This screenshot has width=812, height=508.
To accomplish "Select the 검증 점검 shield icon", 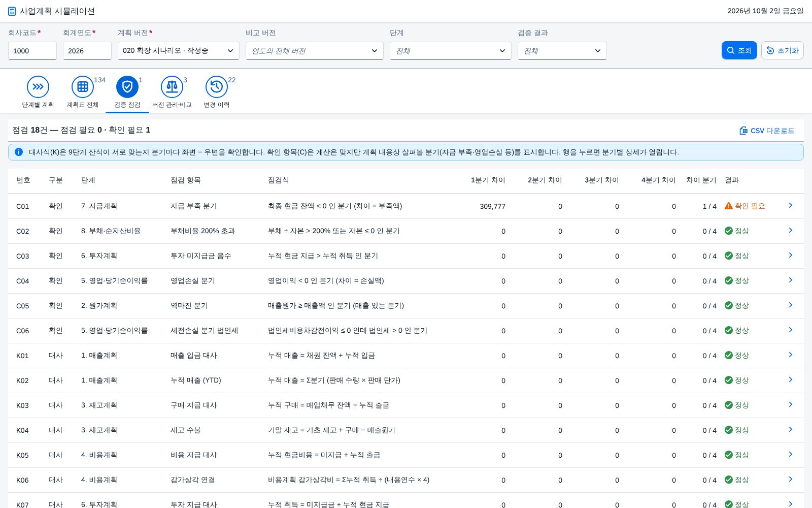I will pyautogui.click(x=127, y=87).
